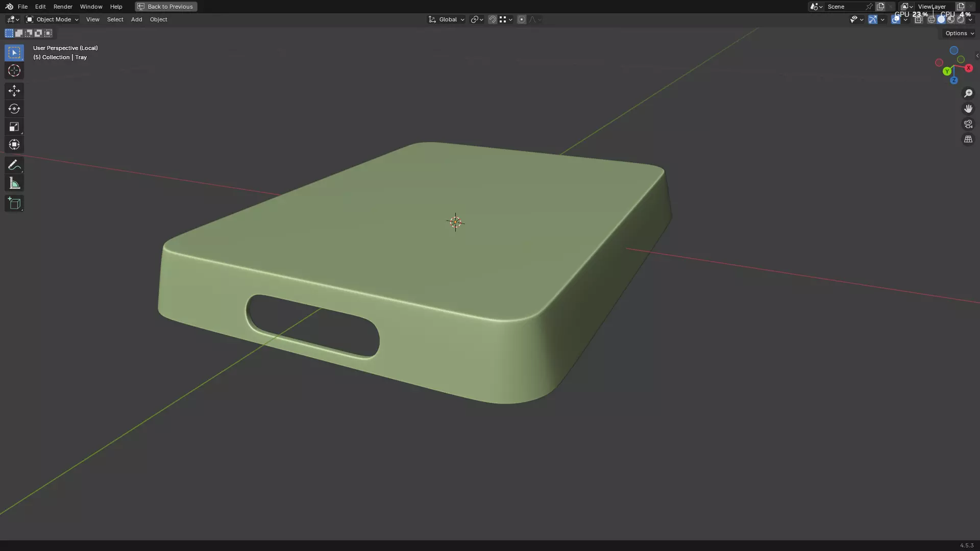Set selection mode to Subtract
980x551 pixels.
pyautogui.click(x=29, y=33)
